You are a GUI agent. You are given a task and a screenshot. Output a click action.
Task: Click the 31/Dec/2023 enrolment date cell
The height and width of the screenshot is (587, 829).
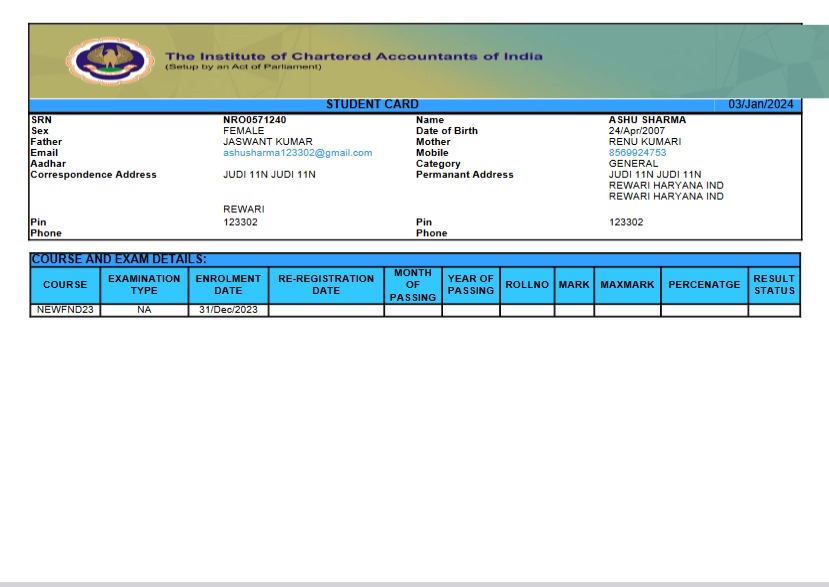[x=228, y=310]
